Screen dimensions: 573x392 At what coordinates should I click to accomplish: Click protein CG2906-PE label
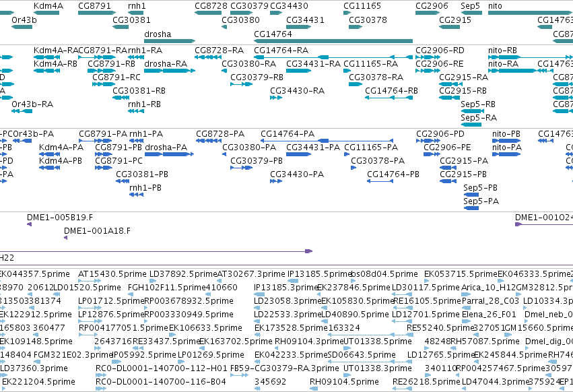coord(447,148)
